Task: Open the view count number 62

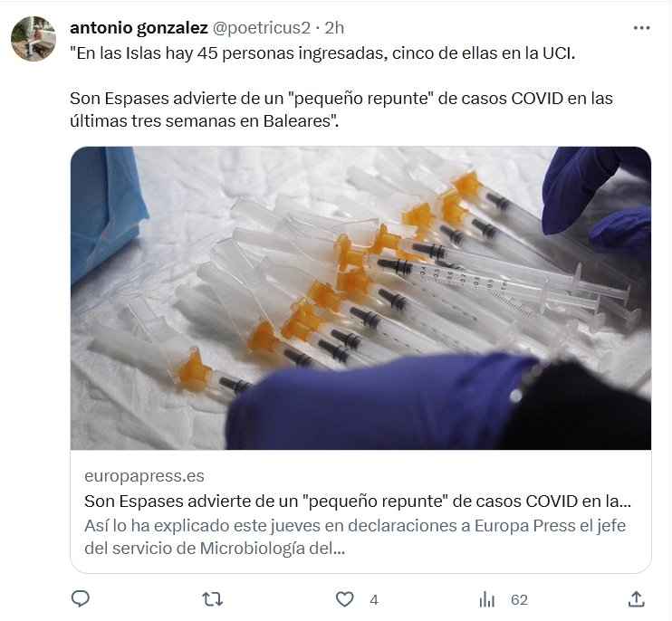Action: point(520,599)
